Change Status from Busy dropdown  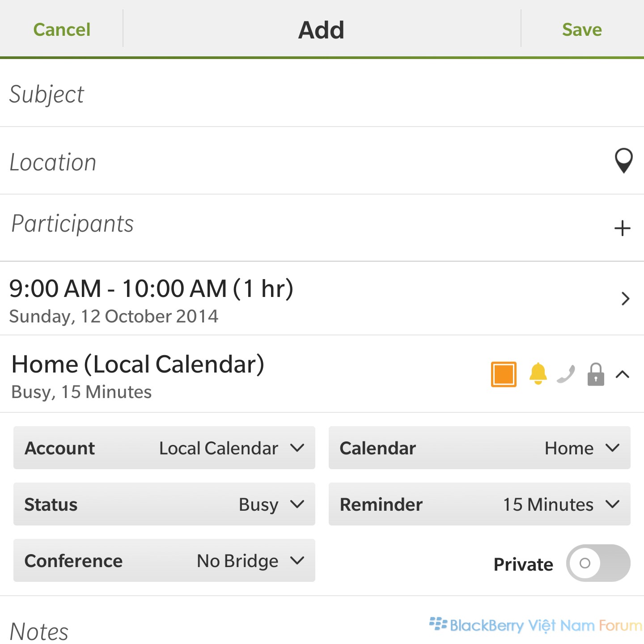(164, 504)
